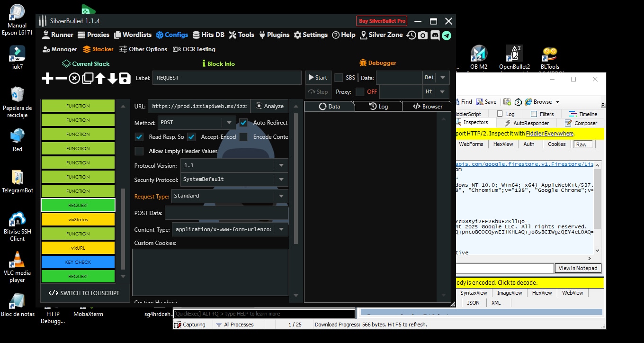The width and height of the screenshot is (644, 343).
Task: Select the vixStatus block in the stack
Action: pos(78,219)
